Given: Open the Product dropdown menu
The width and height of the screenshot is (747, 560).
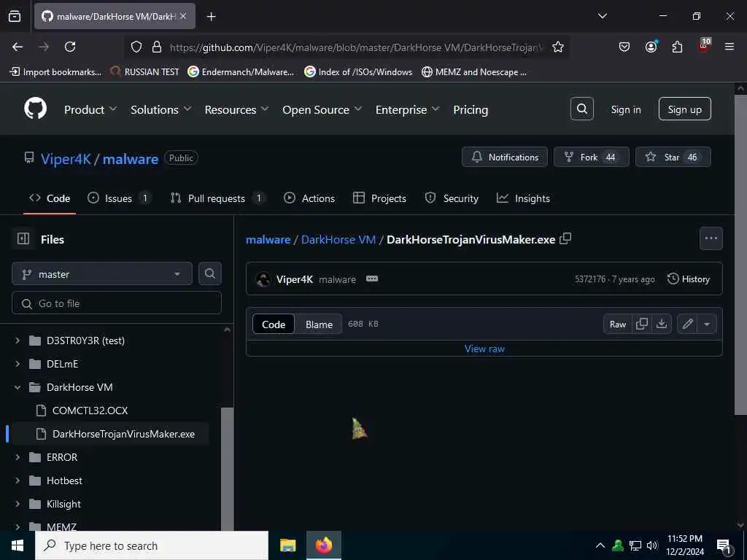Looking at the screenshot, I should tap(90, 109).
